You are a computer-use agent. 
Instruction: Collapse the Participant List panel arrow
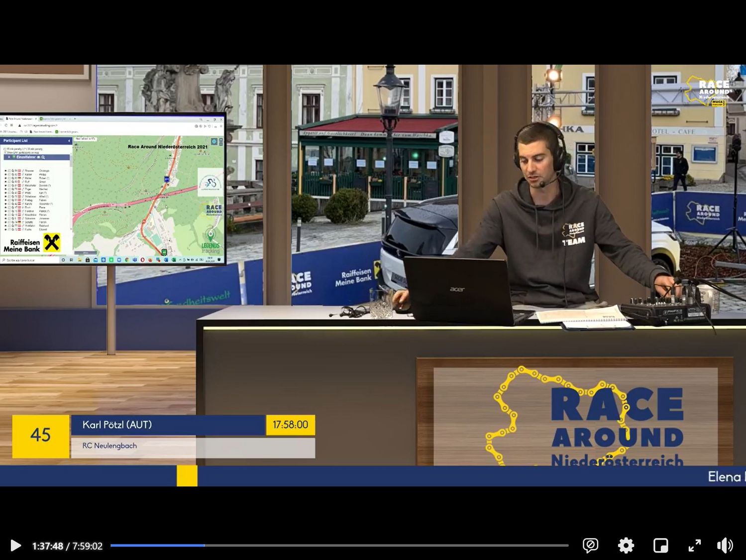tap(69, 141)
